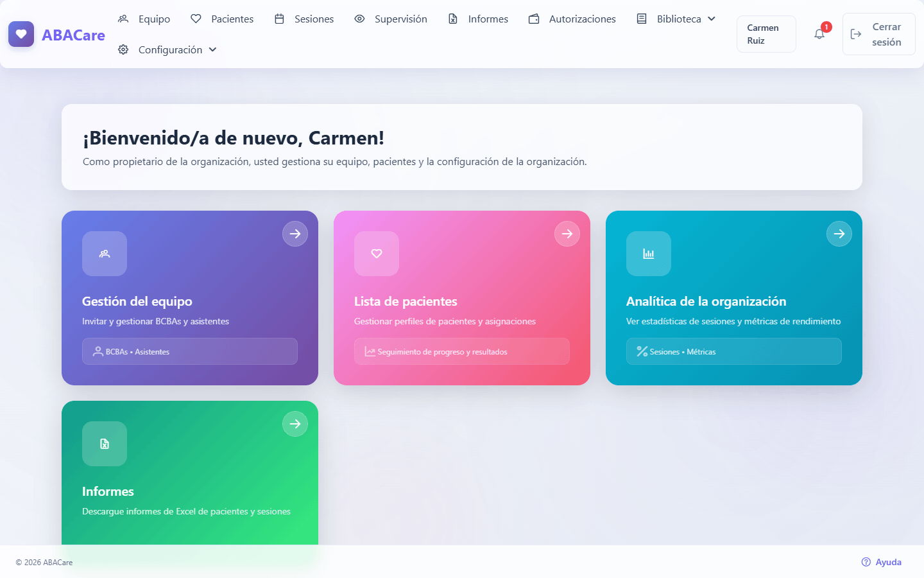Click the Autorizaciones label in navbar
This screenshot has height=578, width=924.
point(583,19)
